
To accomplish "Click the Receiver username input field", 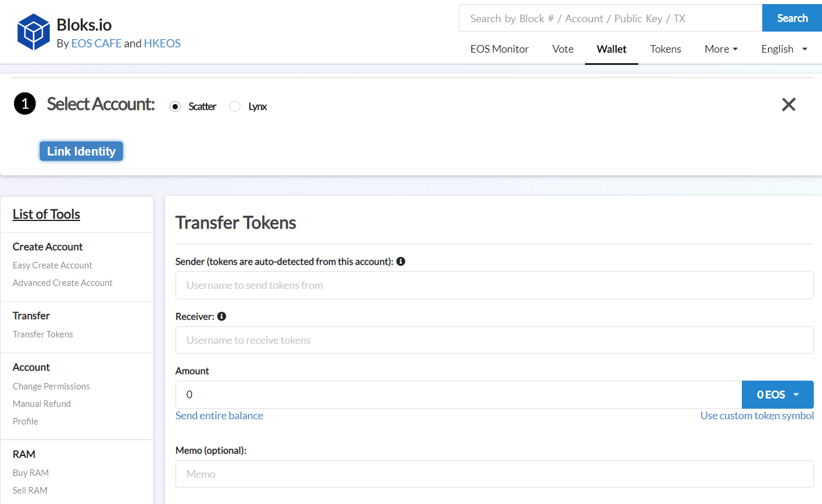I will [x=494, y=340].
